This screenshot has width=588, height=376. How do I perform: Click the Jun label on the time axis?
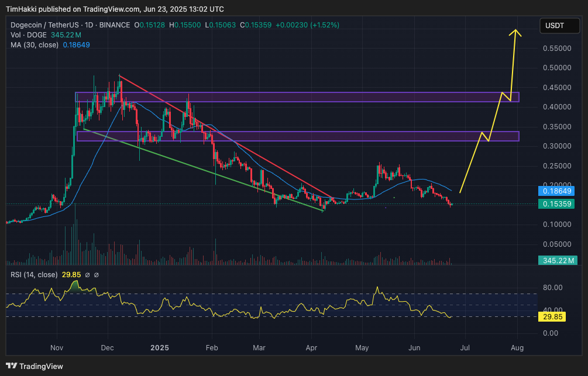point(414,348)
